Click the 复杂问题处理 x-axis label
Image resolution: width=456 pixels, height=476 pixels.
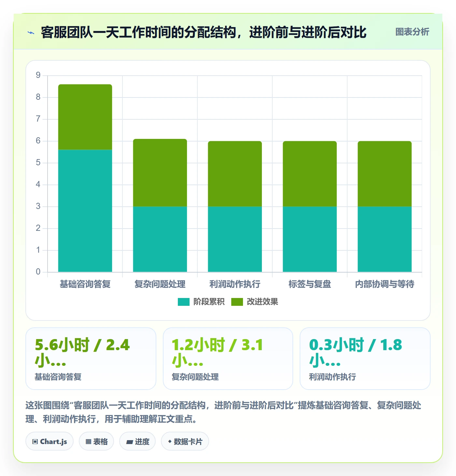160,284
